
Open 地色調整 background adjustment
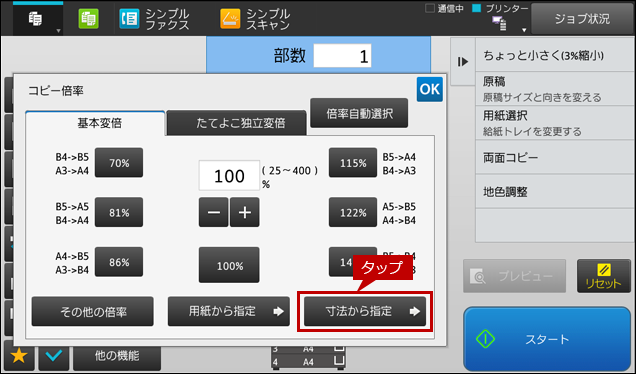click(x=554, y=191)
